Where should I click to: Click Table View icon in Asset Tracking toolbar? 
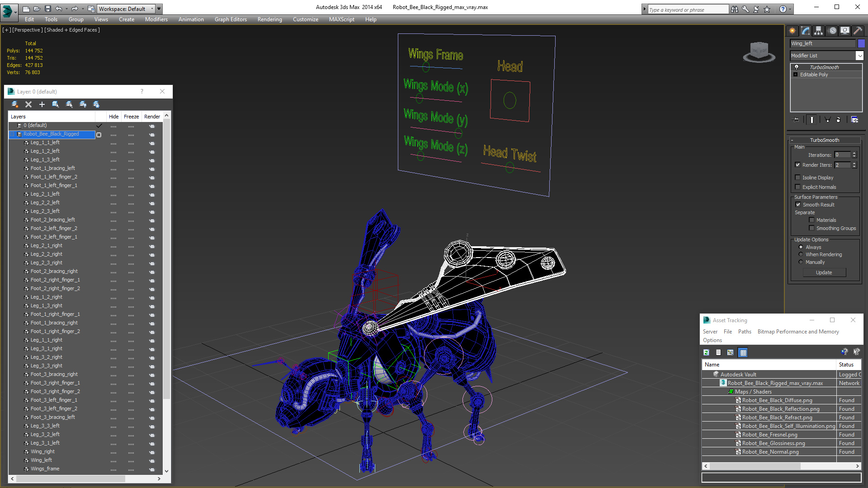pyautogui.click(x=743, y=352)
